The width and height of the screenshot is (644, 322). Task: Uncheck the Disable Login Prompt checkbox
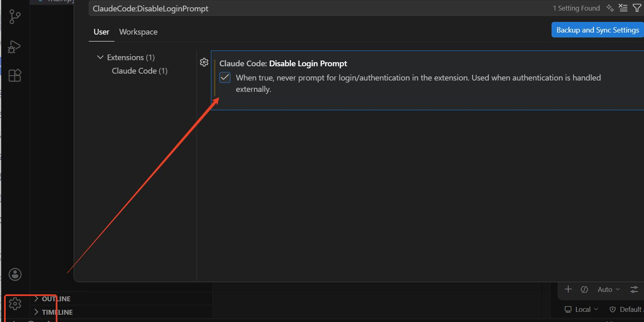tap(225, 78)
